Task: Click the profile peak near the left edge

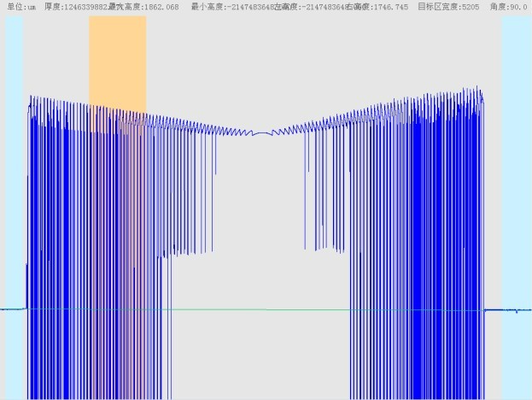Action: tap(32, 97)
